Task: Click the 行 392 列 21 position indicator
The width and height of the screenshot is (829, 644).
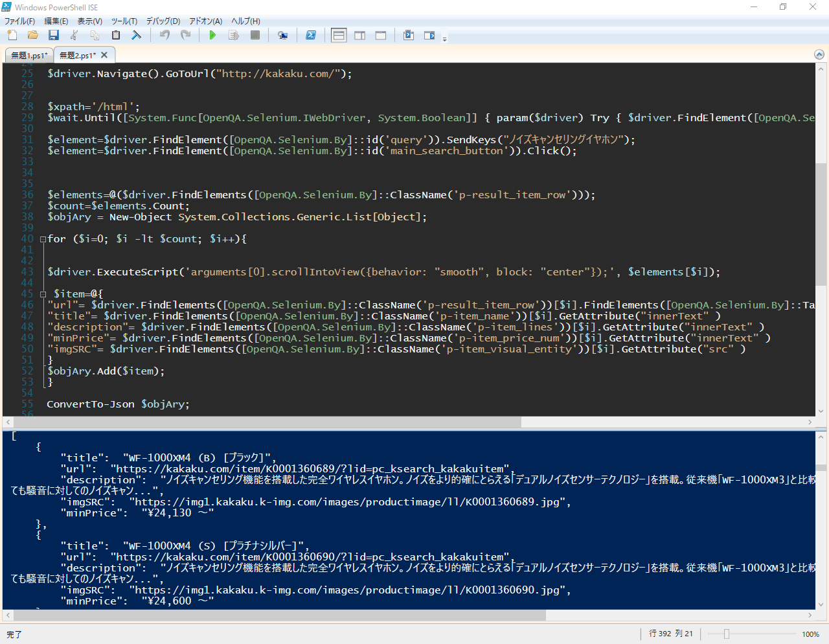Action: (671, 634)
